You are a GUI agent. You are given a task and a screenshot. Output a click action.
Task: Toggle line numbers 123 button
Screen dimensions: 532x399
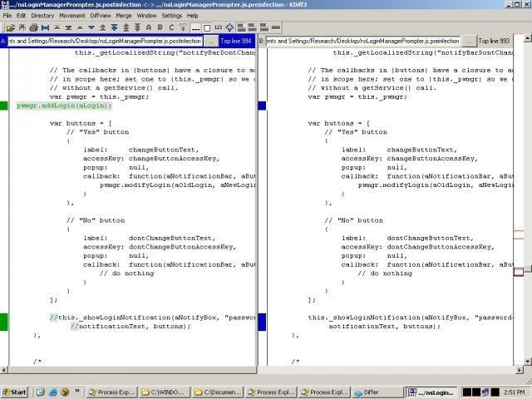[x=218, y=27]
